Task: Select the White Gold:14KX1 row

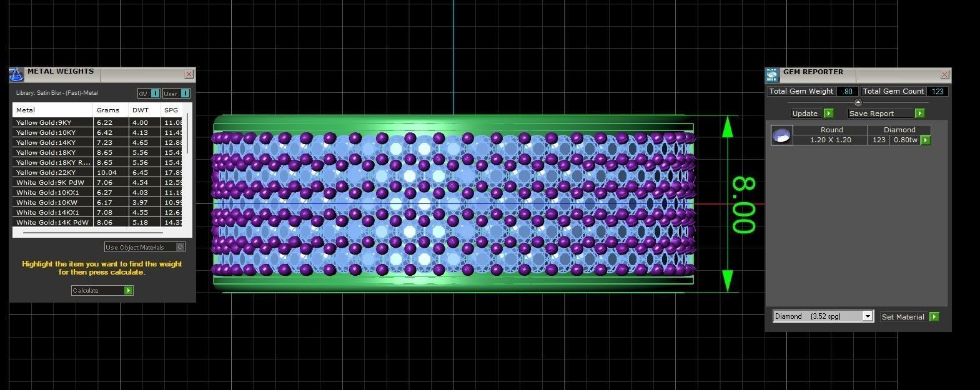Action: (x=98, y=213)
